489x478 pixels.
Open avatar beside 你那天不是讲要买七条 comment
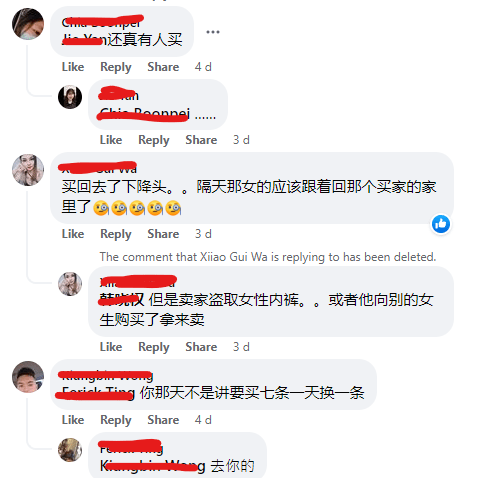coord(28,377)
